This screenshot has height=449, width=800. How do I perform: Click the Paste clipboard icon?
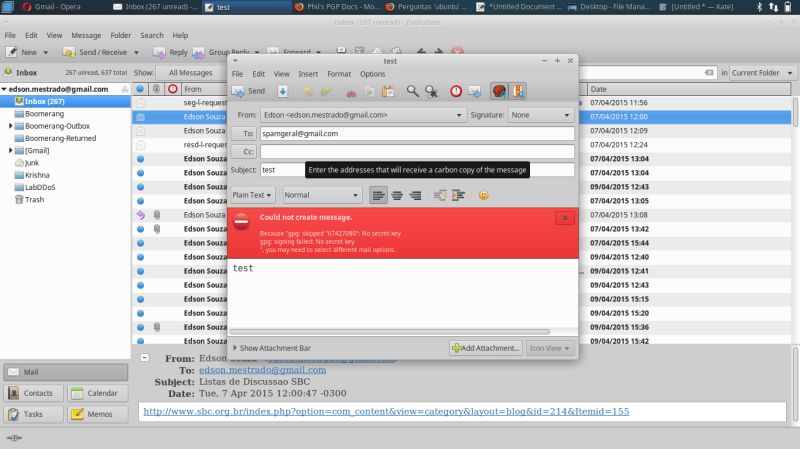click(x=388, y=91)
